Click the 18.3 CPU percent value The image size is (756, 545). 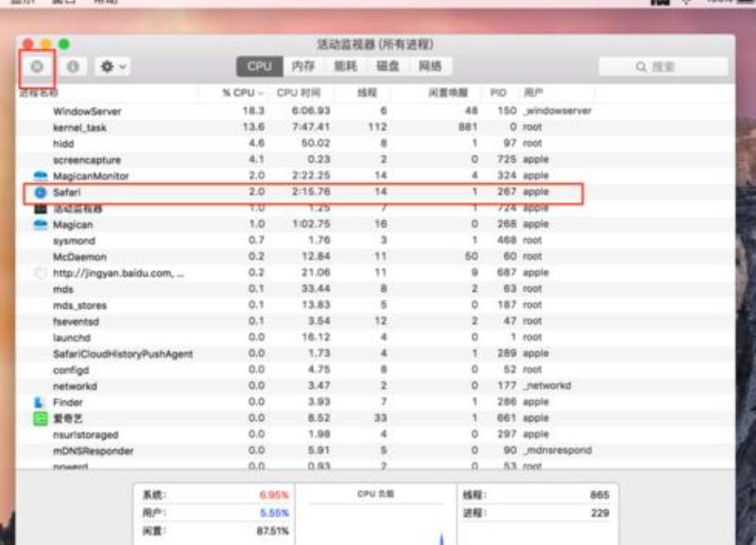click(x=253, y=111)
